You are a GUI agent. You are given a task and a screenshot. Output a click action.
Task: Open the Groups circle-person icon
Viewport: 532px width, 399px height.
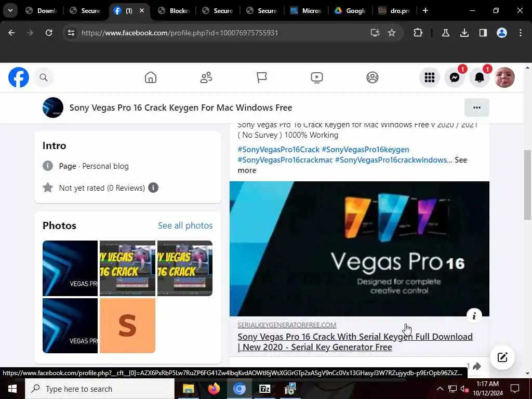coord(372,77)
